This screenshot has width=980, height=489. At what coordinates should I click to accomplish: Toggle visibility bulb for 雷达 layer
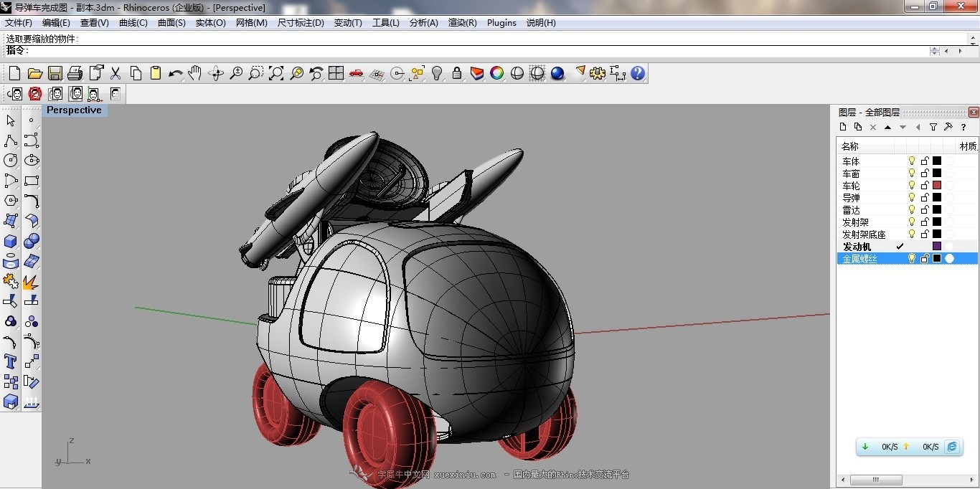[912, 210]
